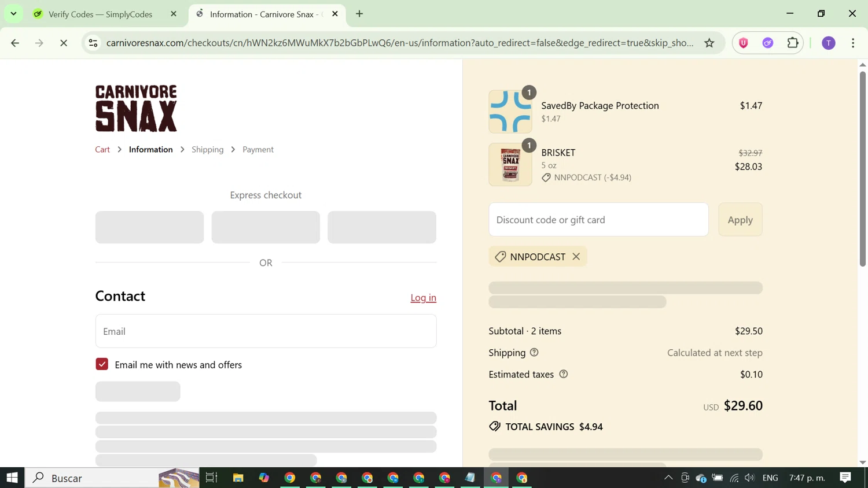Select the Information breadcrumb step
Viewport: 868px width, 488px height.
click(150, 149)
